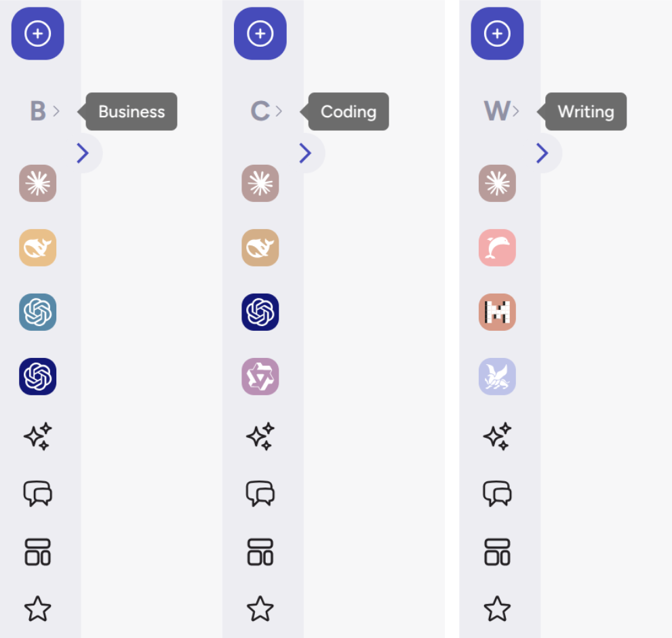Viewport: 672px width, 638px height.
Task: Expand the Business sidebar with blue chevron
Action: tap(83, 153)
